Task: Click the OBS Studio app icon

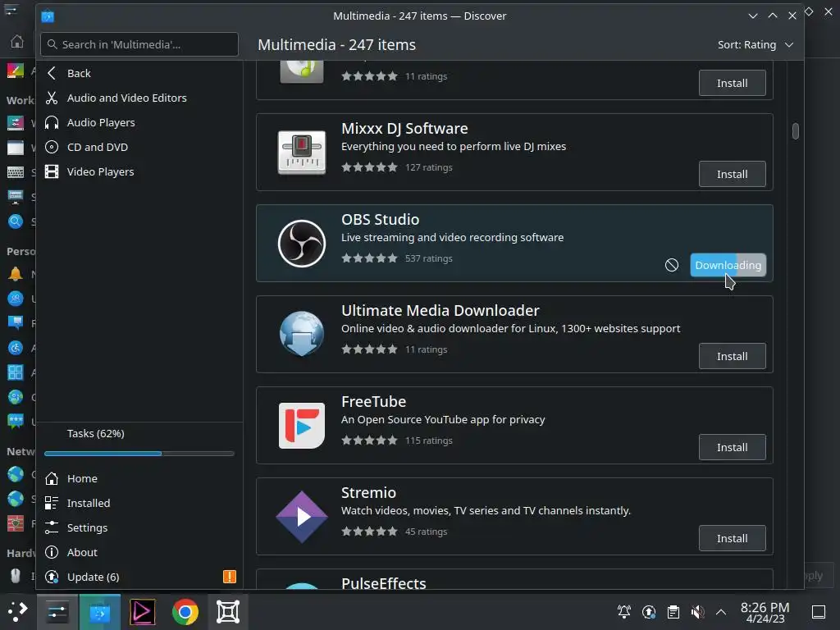Action: 302,243
